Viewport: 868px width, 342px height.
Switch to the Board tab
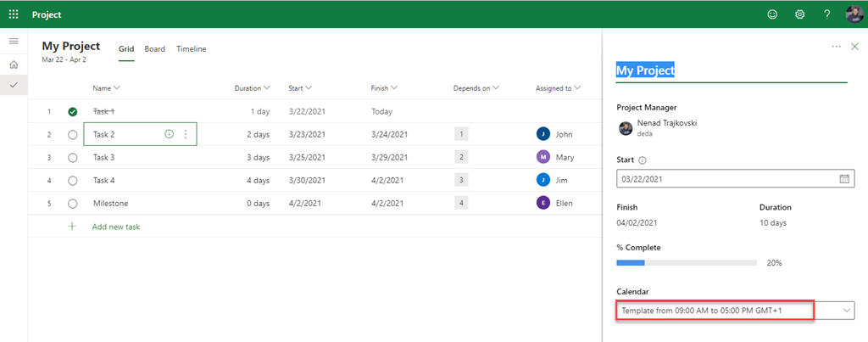(154, 49)
